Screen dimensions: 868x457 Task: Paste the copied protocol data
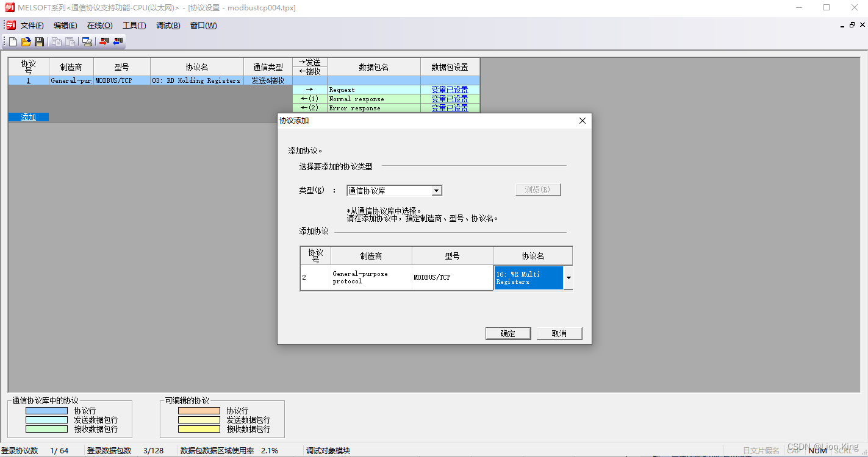tap(70, 41)
